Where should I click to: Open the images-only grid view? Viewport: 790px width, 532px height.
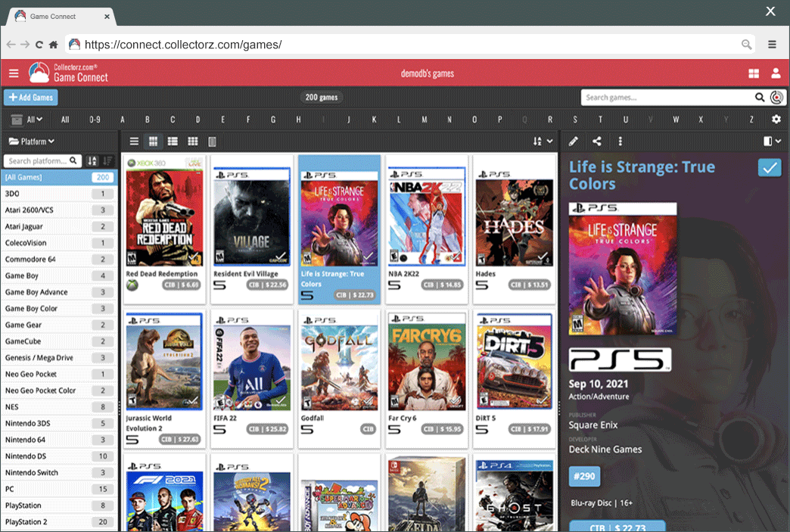tap(191, 142)
